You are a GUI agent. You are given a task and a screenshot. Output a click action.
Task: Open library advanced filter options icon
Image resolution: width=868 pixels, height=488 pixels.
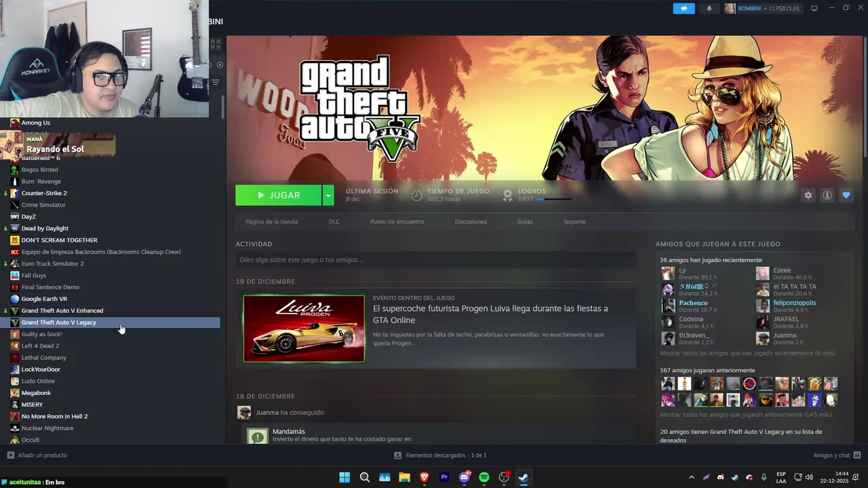(216, 83)
